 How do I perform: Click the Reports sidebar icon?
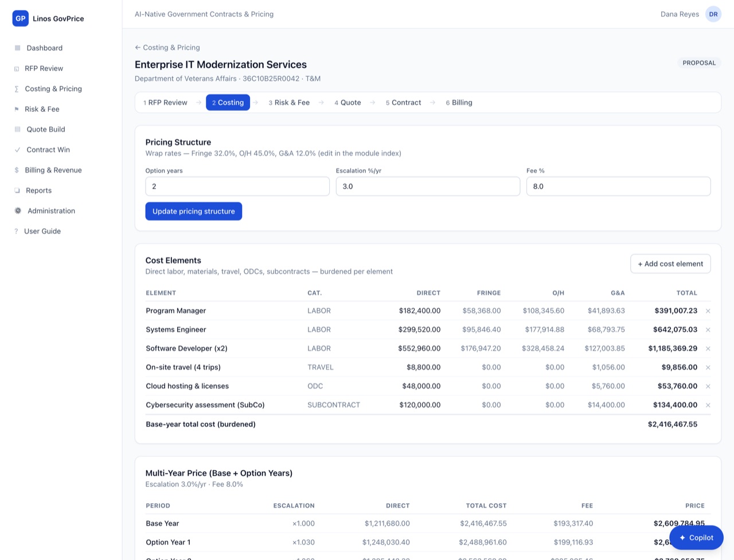tap(17, 190)
